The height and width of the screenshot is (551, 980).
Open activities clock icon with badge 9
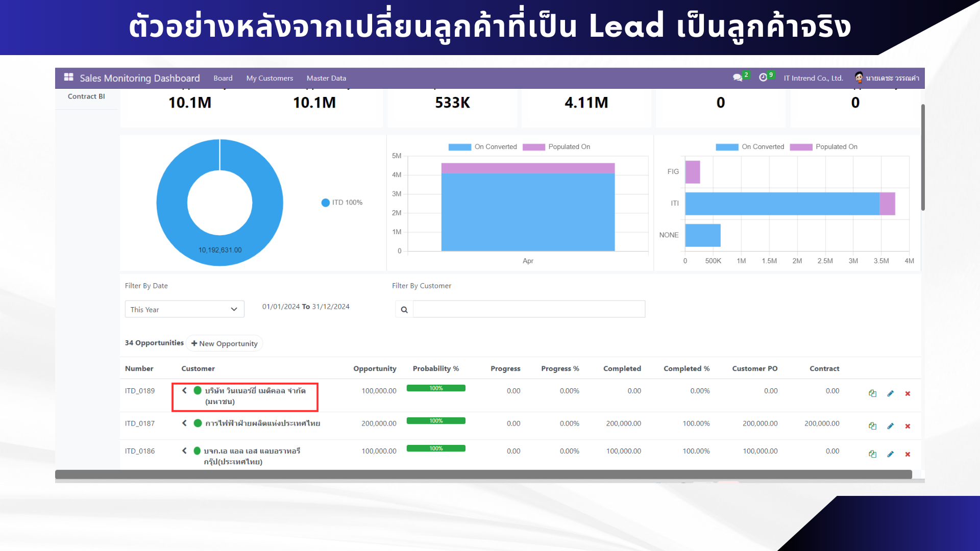(763, 78)
